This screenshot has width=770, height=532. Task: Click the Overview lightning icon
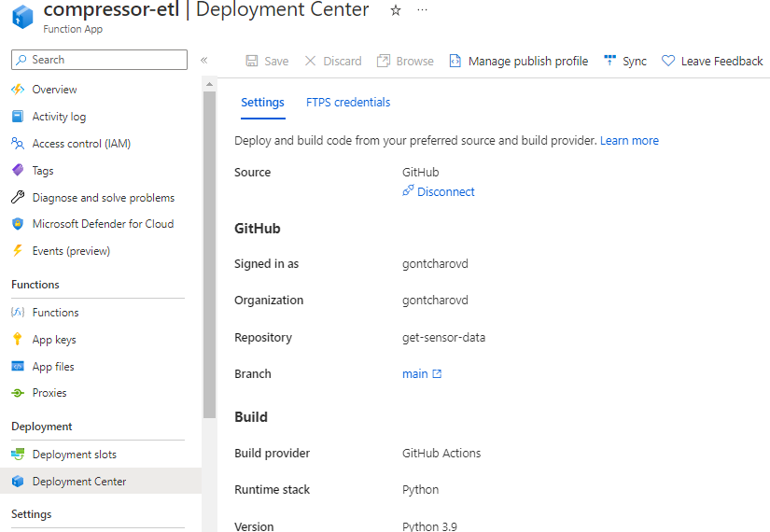pyautogui.click(x=18, y=90)
